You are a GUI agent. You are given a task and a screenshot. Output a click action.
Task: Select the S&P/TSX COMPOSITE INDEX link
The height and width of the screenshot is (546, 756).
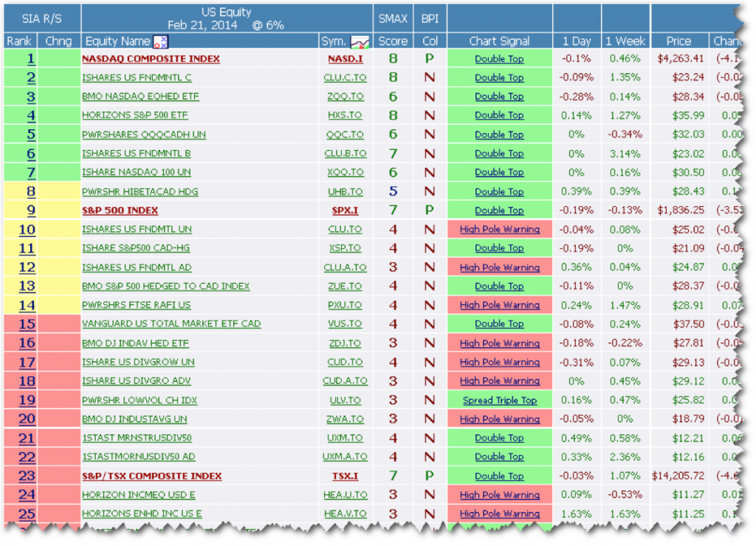tap(151, 477)
